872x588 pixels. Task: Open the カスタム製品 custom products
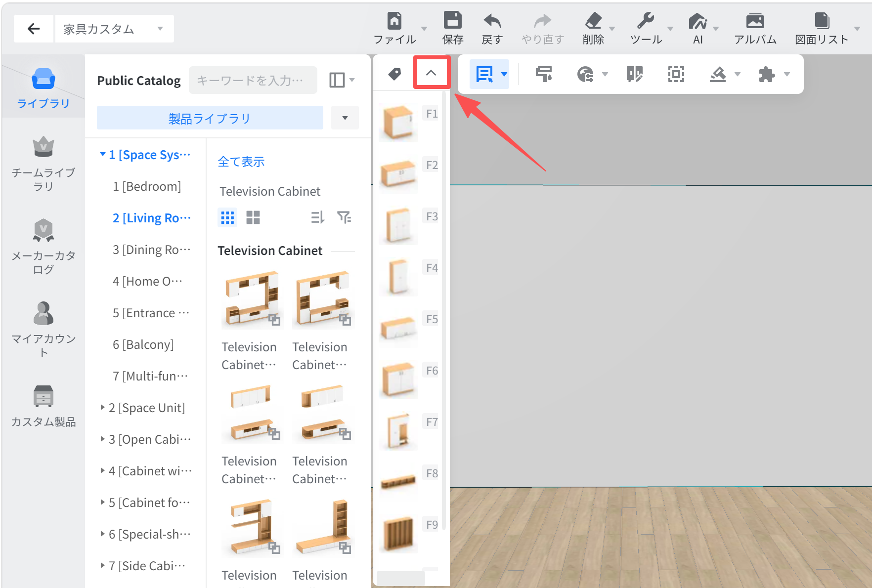click(x=44, y=406)
